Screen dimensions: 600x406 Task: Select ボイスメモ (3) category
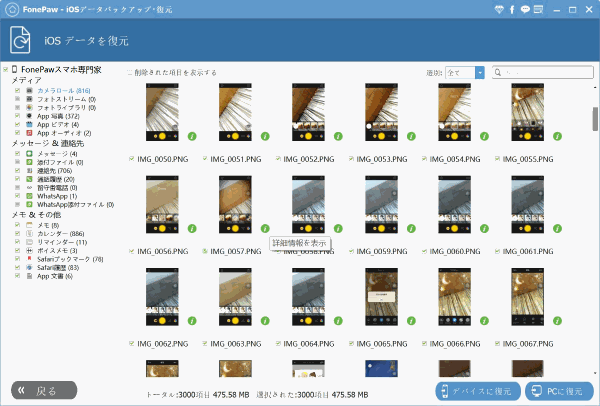point(57,251)
